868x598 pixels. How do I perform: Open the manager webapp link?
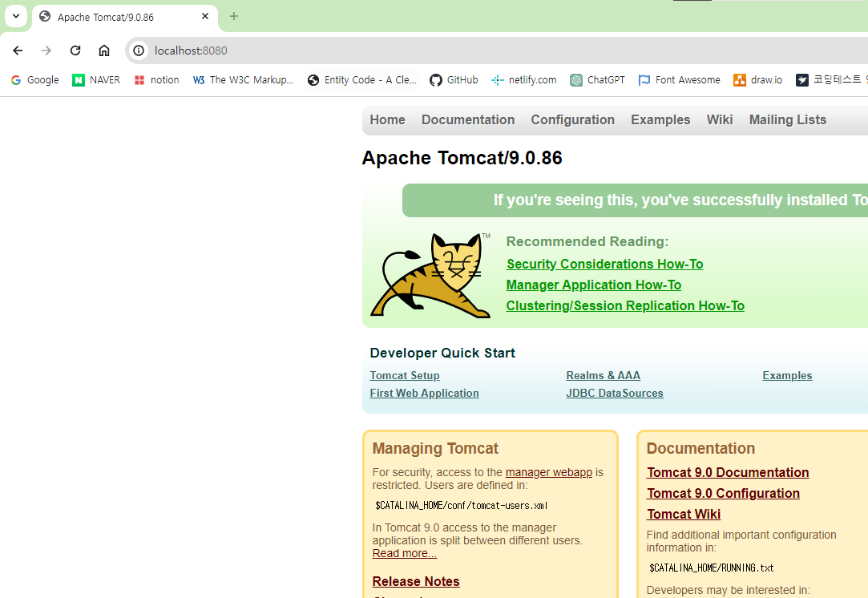[x=548, y=472]
